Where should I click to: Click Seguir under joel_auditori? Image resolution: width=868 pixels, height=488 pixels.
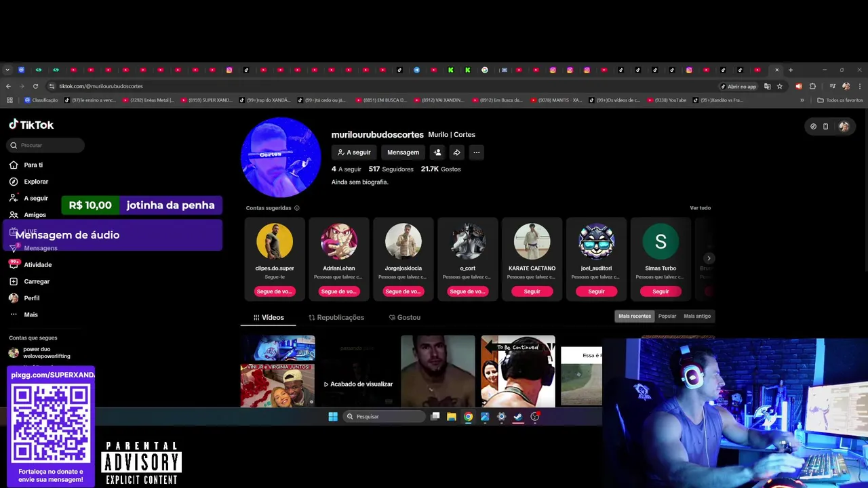[596, 291]
